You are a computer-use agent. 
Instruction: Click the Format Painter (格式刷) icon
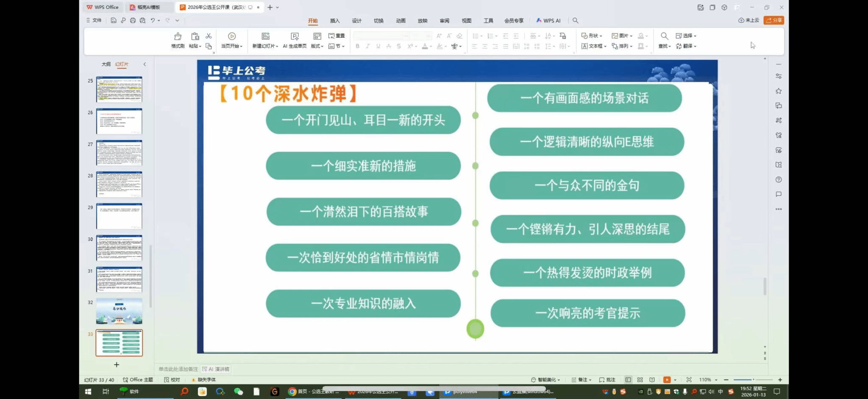pyautogui.click(x=178, y=37)
